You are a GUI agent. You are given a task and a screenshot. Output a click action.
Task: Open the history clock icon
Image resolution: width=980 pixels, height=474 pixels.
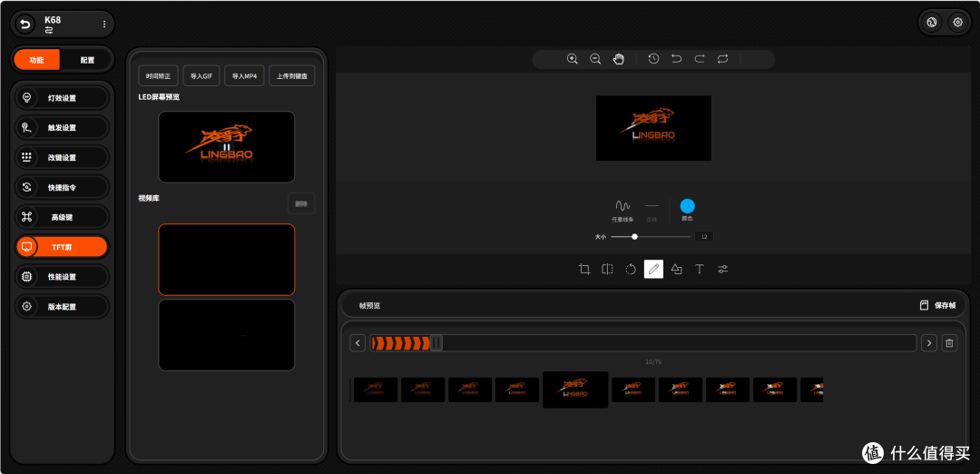click(653, 59)
